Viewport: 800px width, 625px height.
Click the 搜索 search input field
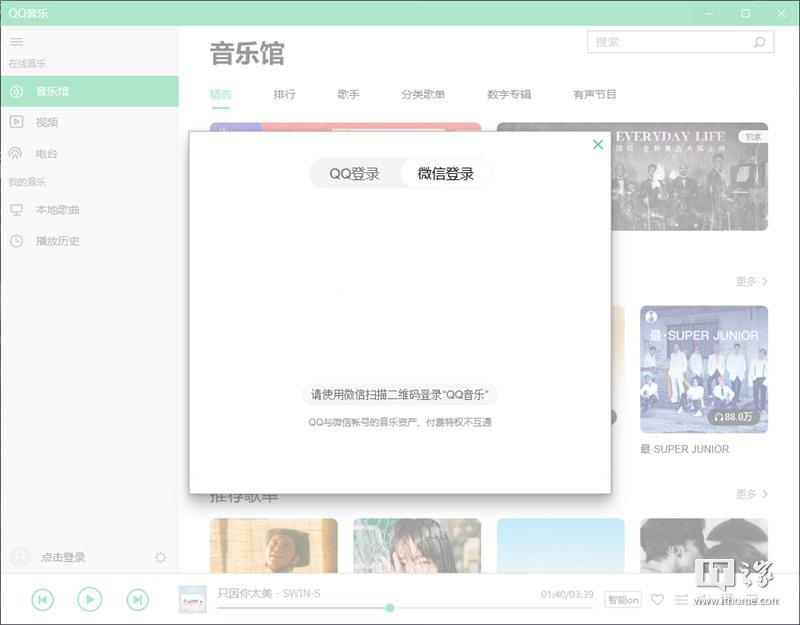click(670, 42)
